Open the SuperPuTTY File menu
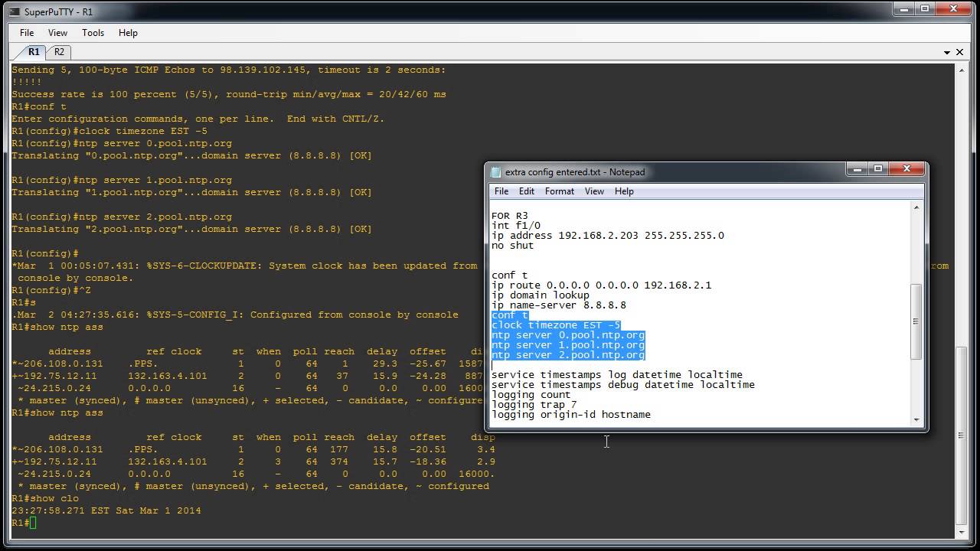980x551 pixels. point(27,33)
